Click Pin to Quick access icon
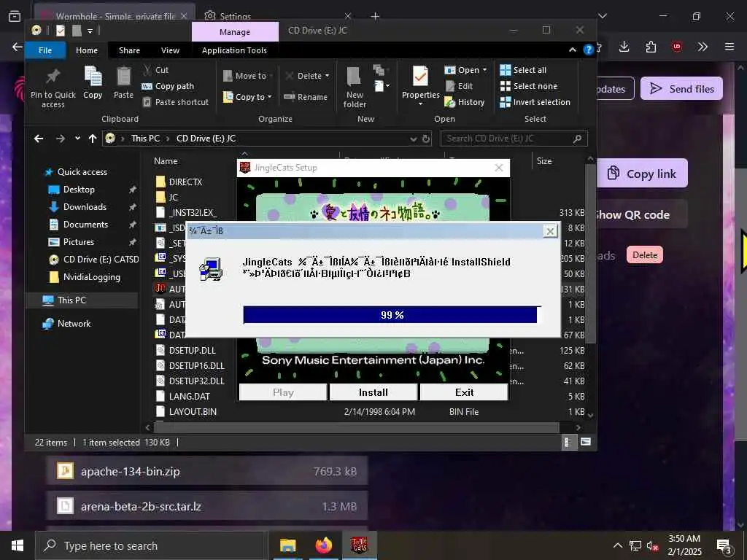The height and width of the screenshot is (560, 747). [53, 87]
